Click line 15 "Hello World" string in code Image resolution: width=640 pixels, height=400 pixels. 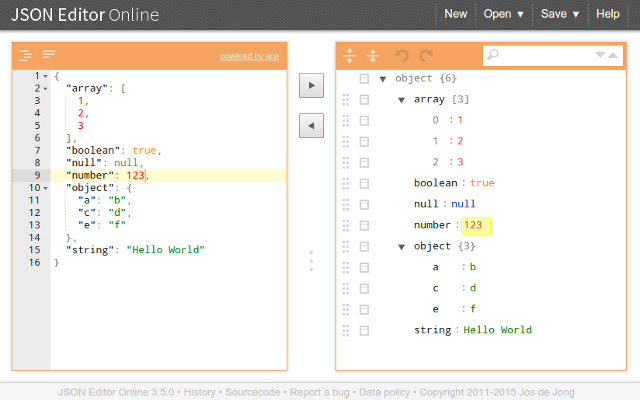(165, 250)
